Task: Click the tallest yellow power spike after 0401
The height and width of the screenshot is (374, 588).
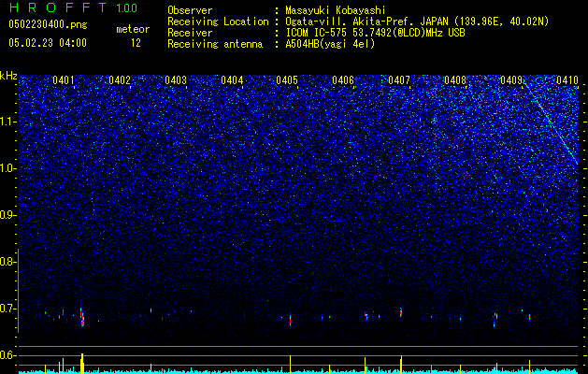Action: coord(82,363)
